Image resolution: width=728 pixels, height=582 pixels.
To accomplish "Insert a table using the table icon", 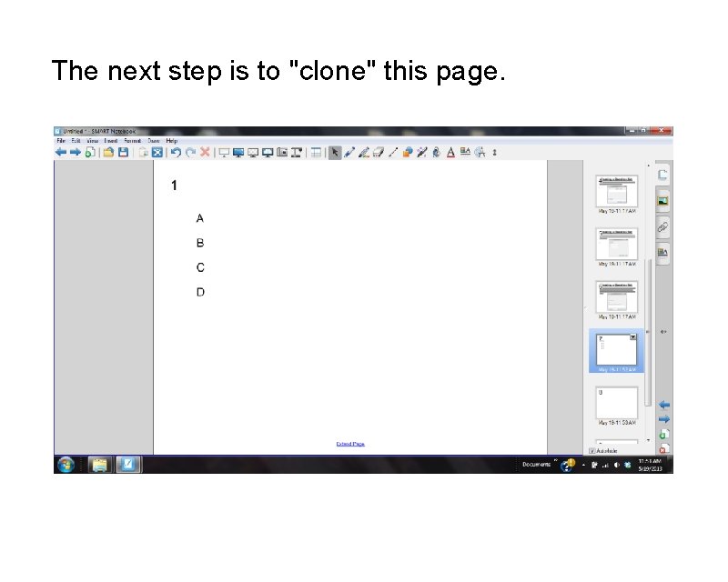I will point(315,152).
